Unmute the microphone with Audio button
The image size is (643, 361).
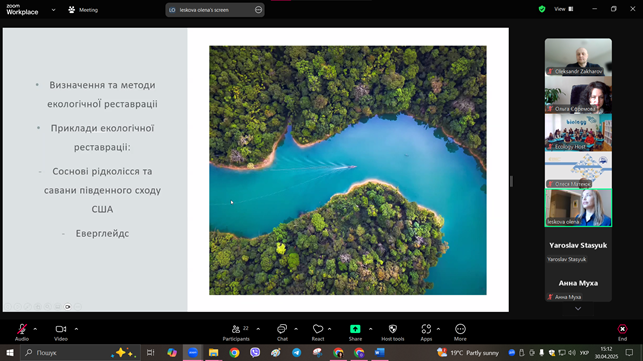[x=22, y=332]
